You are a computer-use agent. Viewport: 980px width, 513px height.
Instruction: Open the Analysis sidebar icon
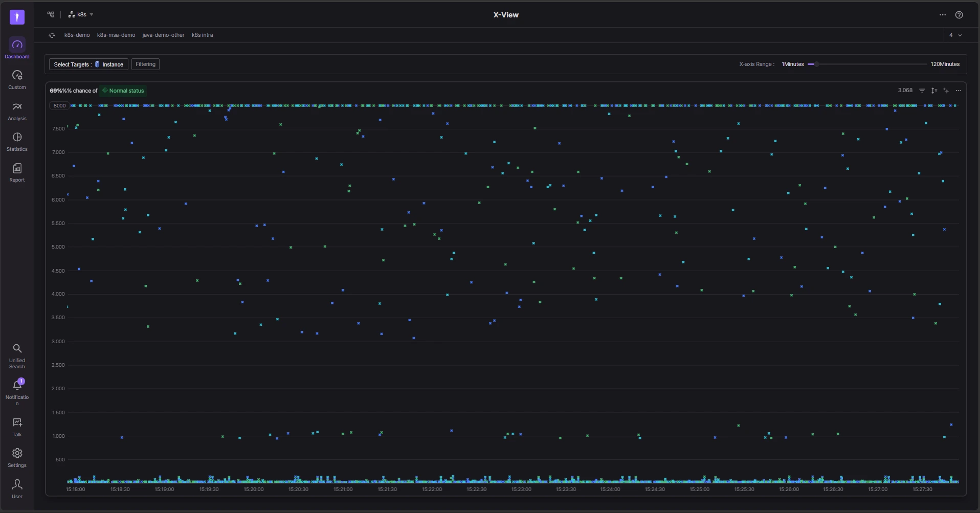17,106
